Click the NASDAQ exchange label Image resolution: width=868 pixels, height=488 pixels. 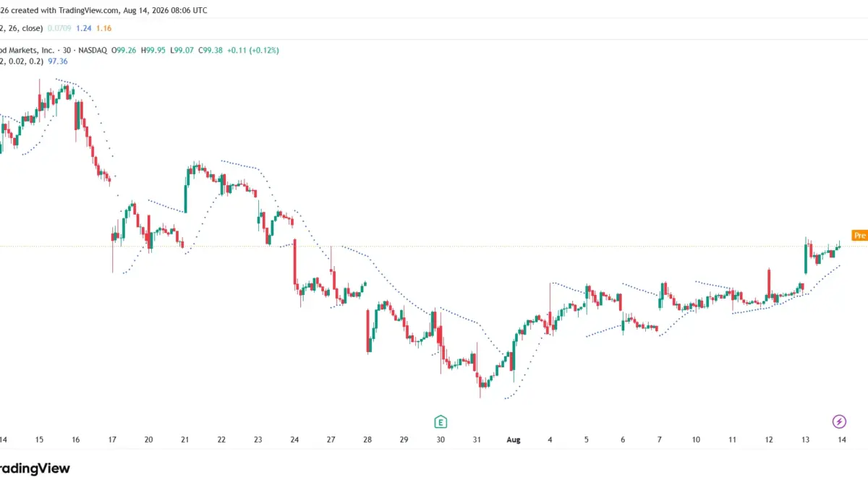tap(92, 51)
